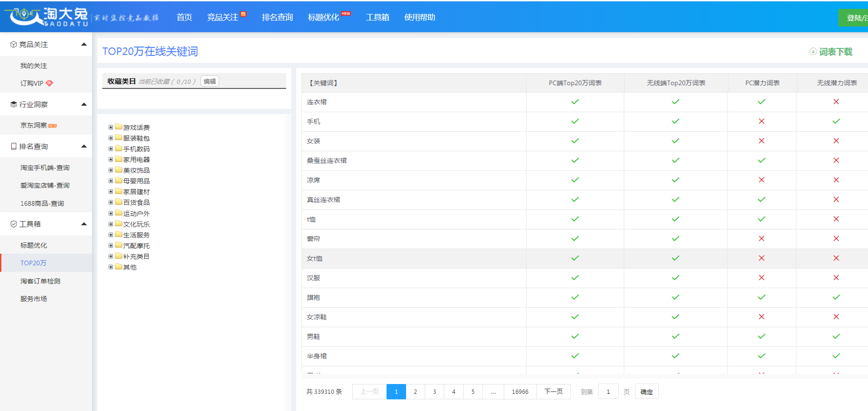The image size is (868, 411).
Task: Expand the 生活服务 category tree node
Action: point(111,235)
